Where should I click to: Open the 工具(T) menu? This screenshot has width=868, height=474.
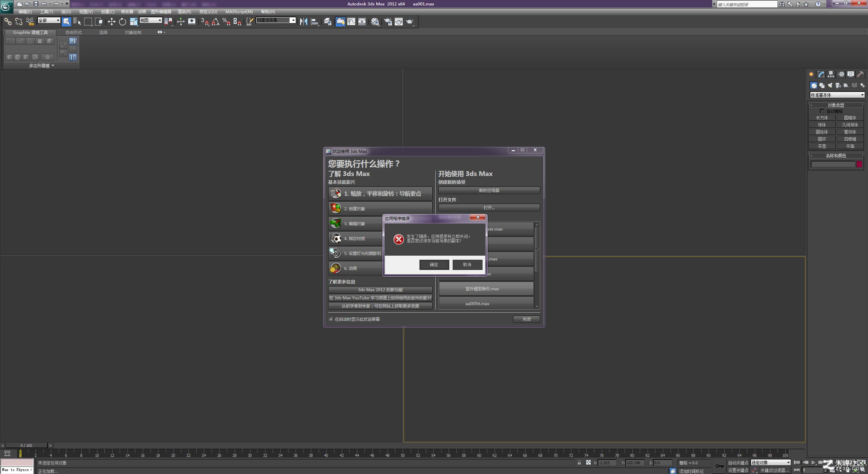(x=46, y=12)
